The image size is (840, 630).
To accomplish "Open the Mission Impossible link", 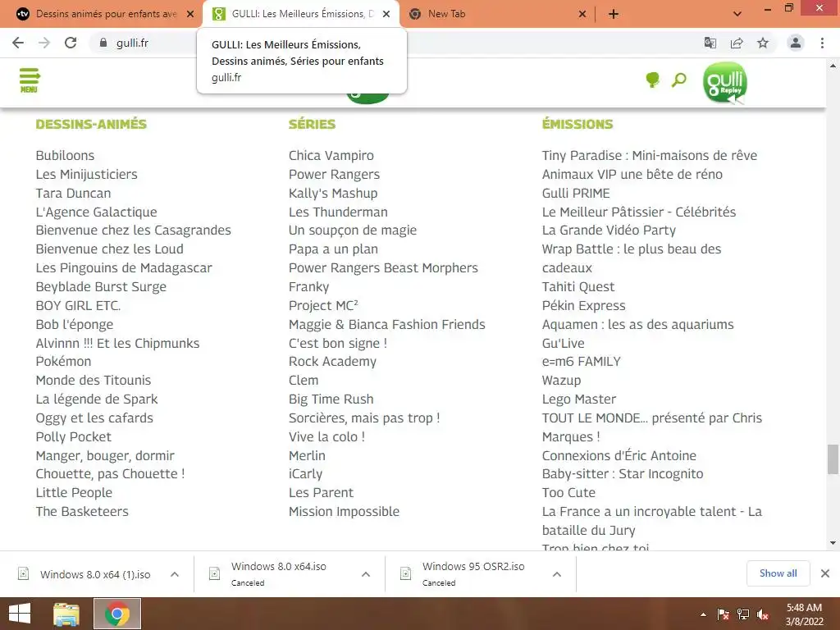I will 344,511.
